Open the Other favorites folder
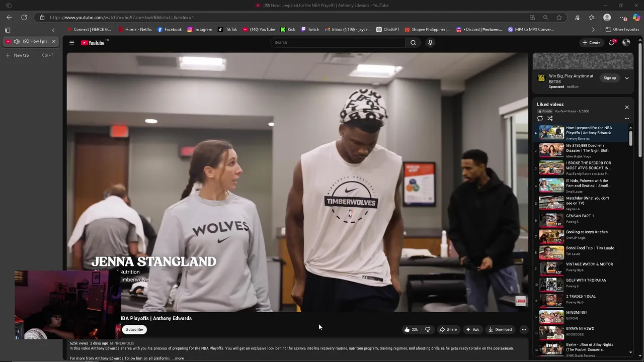 (x=622, y=30)
